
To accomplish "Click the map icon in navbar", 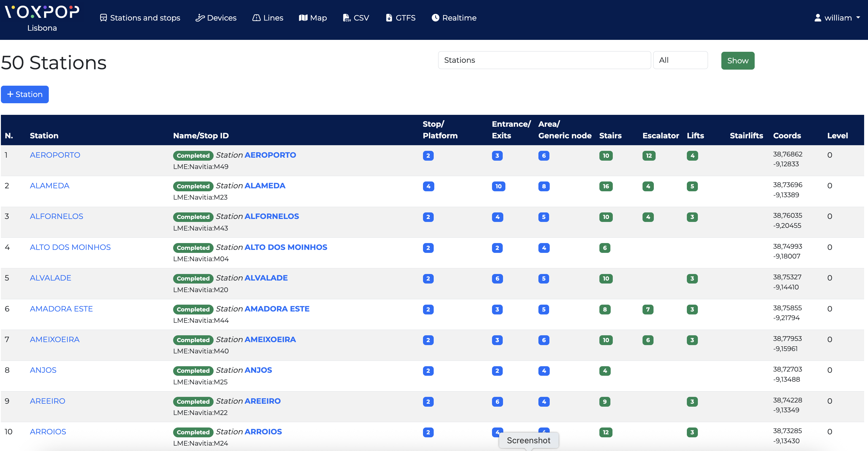I will click(303, 18).
